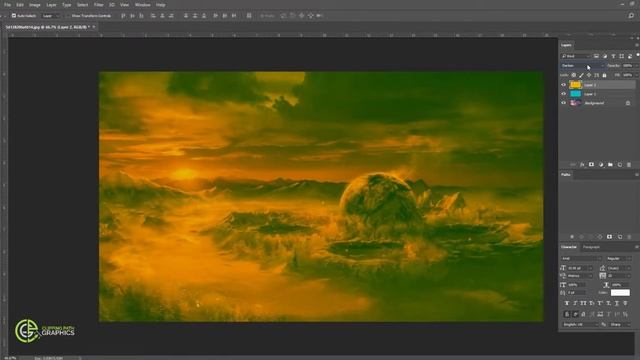Screen dimensions: 640x360
Task: Click the white text color swatch
Action: [620, 293]
